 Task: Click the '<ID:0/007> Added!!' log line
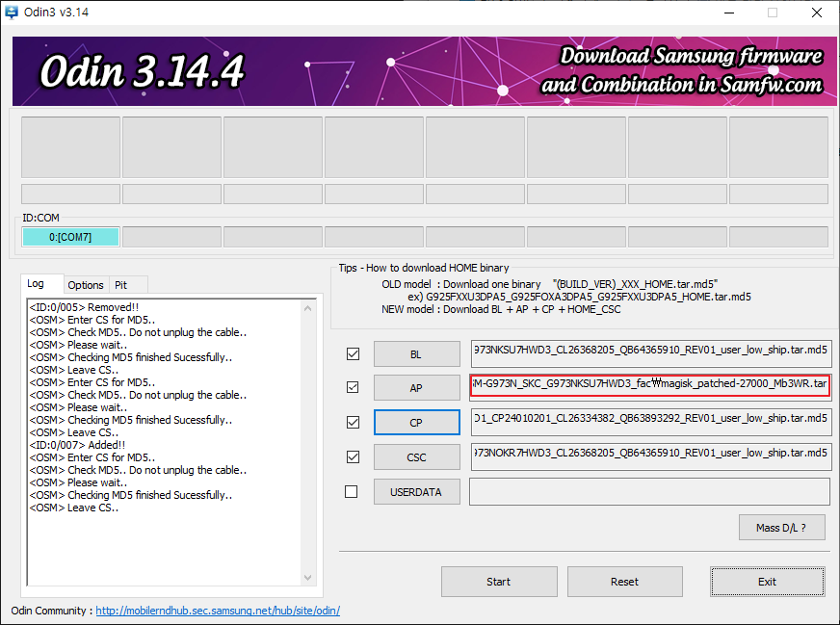click(x=77, y=445)
